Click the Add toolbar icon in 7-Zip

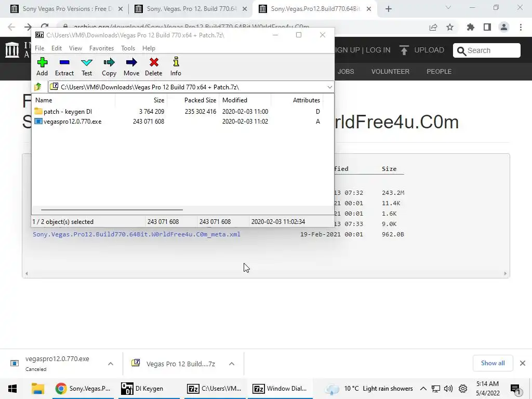click(42, 66)
